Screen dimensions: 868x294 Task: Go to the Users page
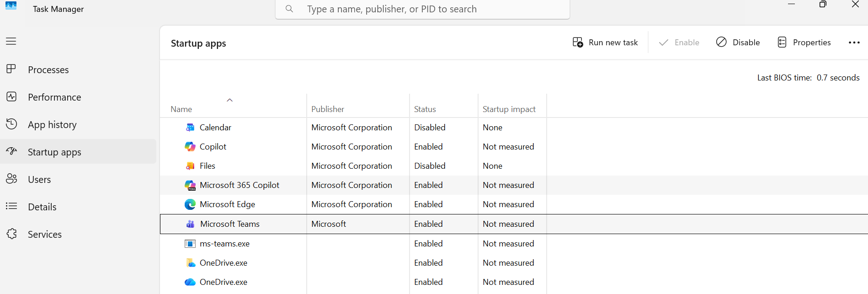tap(79, 179)
